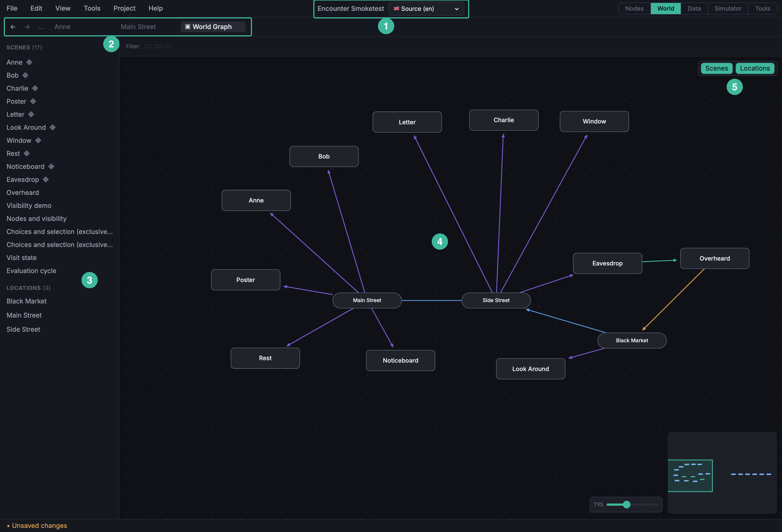Select the Anne scene node in graph
The image size is (782, 532).
click(256, 200)
